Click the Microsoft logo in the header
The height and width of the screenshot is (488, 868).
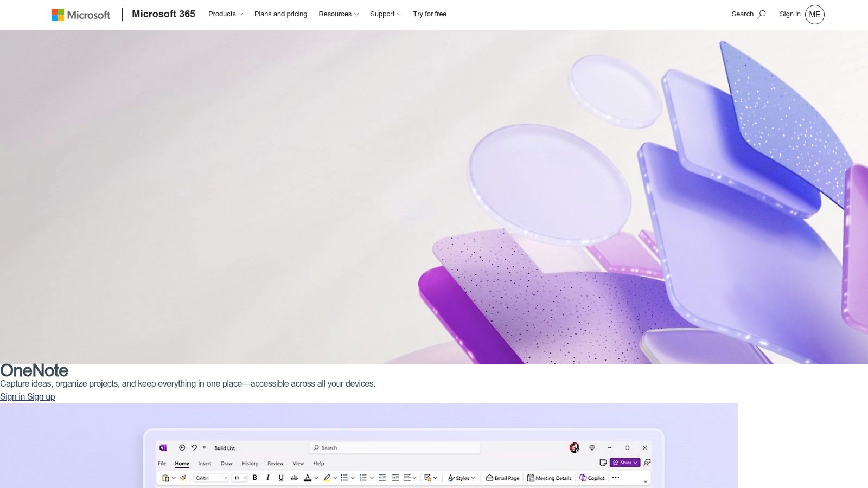(80, 15)
